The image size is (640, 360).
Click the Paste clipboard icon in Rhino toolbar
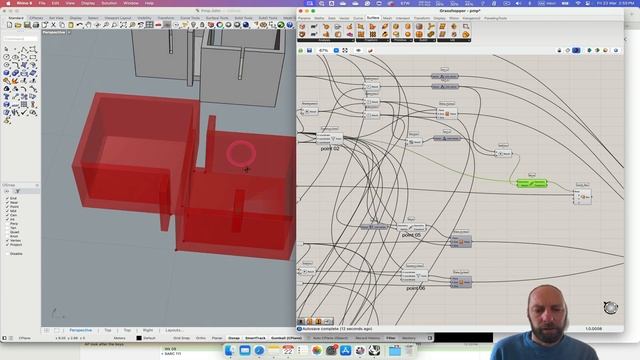click(71, 25)
